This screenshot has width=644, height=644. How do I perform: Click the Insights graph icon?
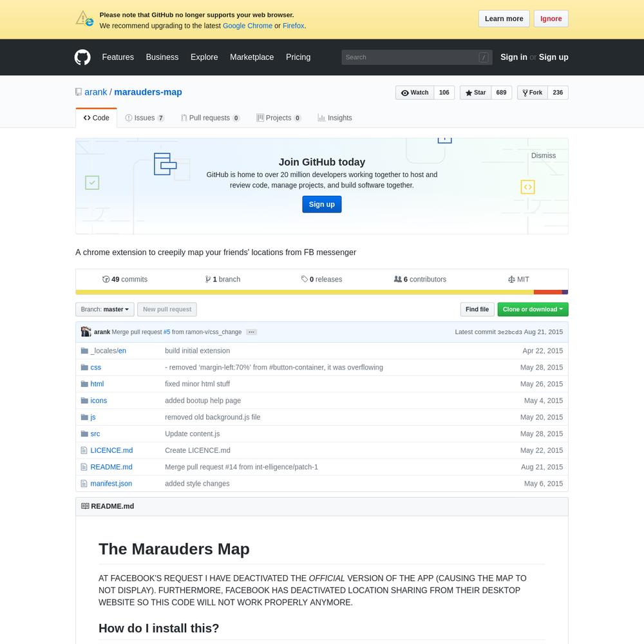pos(321,118)
